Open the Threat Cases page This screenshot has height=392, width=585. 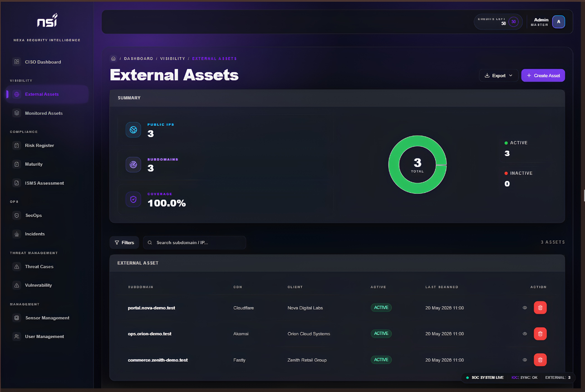coord(47,267)
